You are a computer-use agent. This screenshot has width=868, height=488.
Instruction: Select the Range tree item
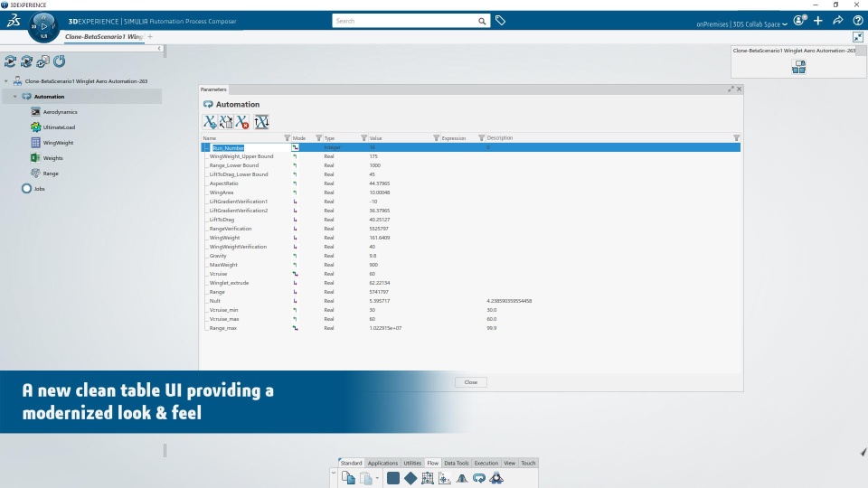coord(51,174)
